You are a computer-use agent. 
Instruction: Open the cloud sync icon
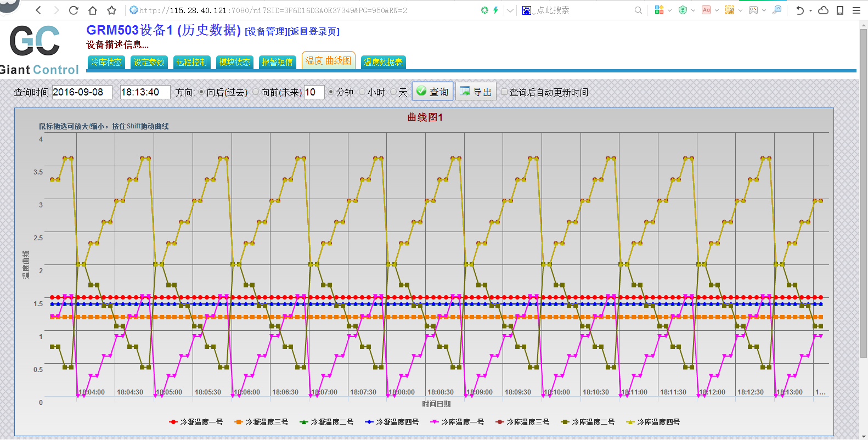pyautogui.click(x=823, y=10)
